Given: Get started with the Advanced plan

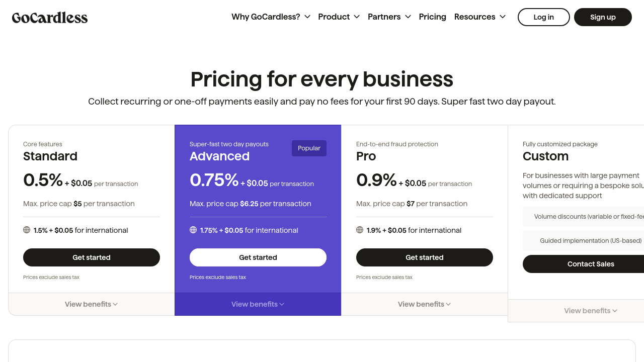Looking at the screenshot, I should 258,257.
